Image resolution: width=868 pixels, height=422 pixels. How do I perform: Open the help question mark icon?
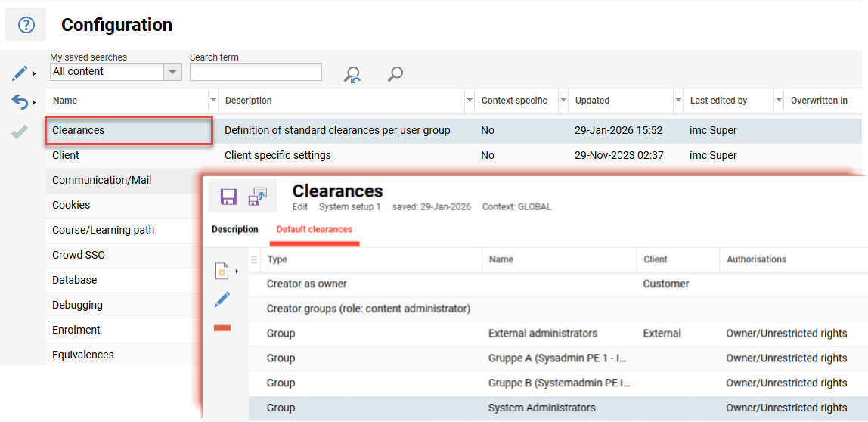coord(26,25)
